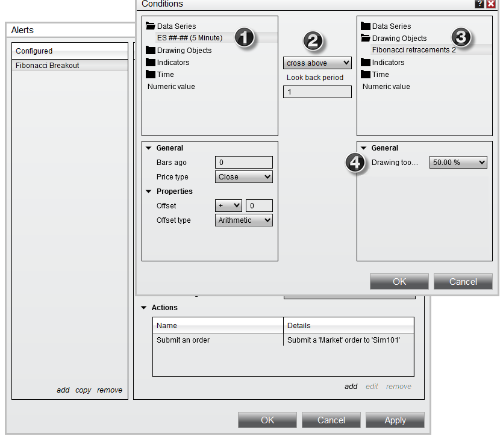The image size is (503, 448).
Task: Click the right Data Series folder icon
Action: coord(366,26)
